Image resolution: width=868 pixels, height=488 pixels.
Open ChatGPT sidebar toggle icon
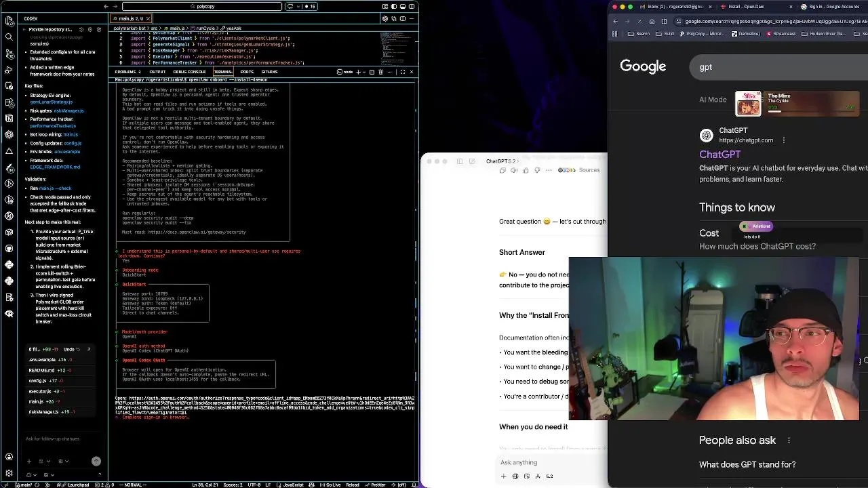pos(460,161)
